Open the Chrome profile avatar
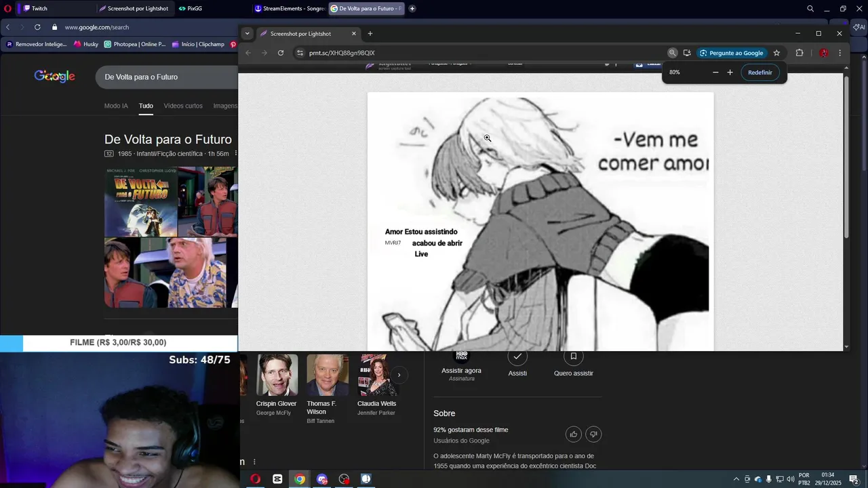The image size is (868, 488). (x=824, y=53)
